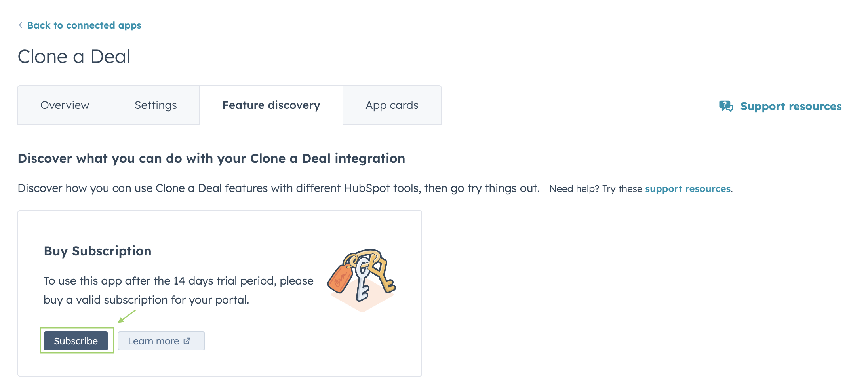
Task: Click the Learn more button label
Action: (x=154, y=341)
